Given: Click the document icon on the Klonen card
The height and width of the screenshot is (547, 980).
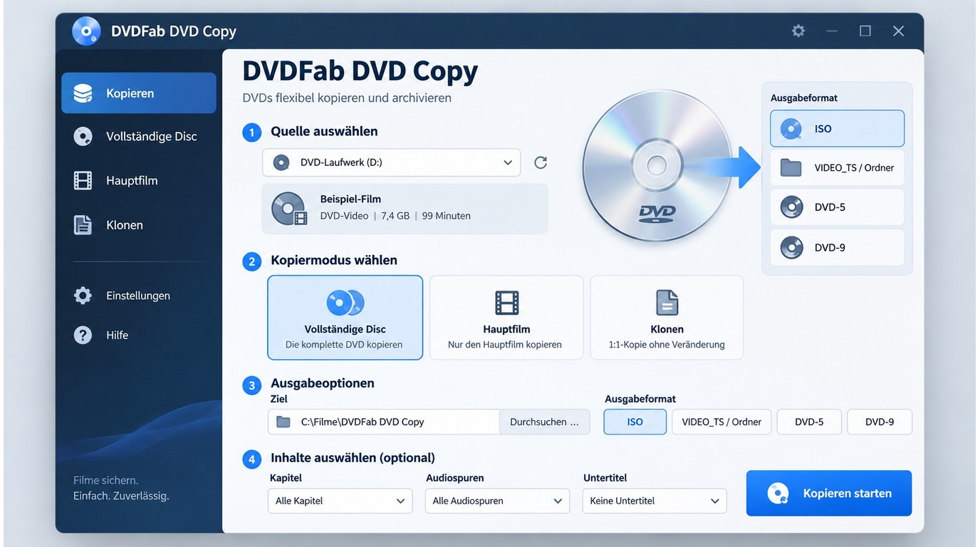Looking at the screenshot, I should [667, 303].
